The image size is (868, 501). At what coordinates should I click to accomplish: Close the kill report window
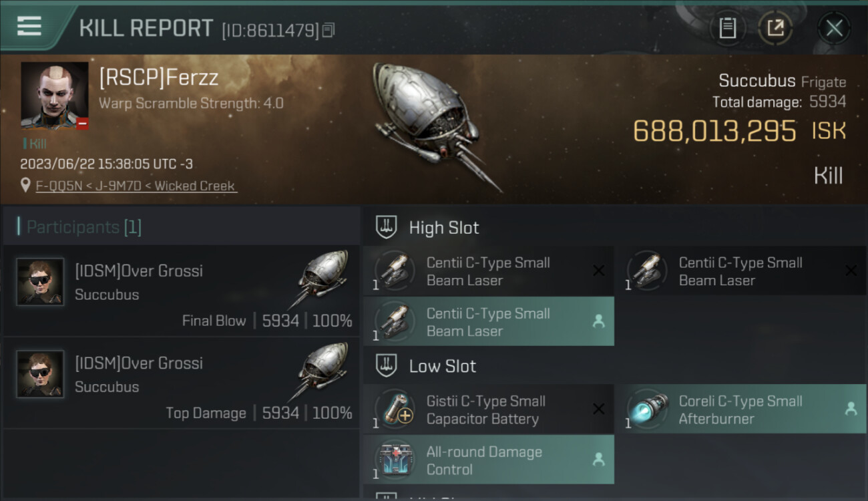tap(834, 28)
